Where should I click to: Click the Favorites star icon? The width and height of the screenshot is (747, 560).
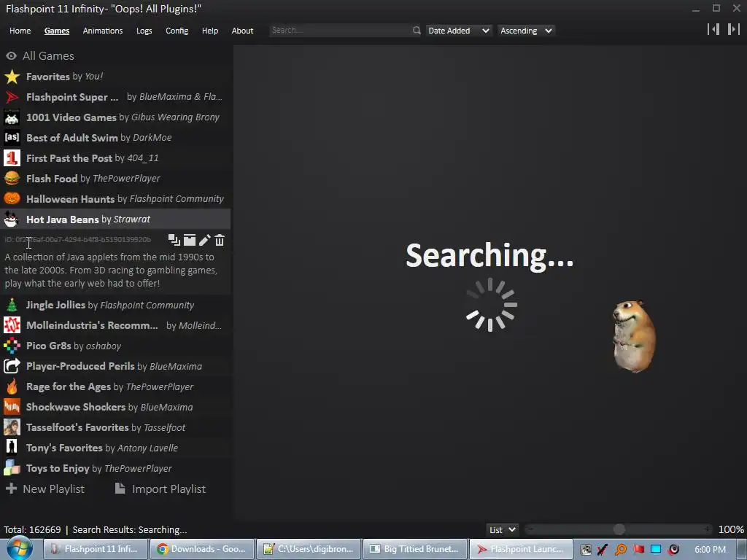tap(12, 77)
